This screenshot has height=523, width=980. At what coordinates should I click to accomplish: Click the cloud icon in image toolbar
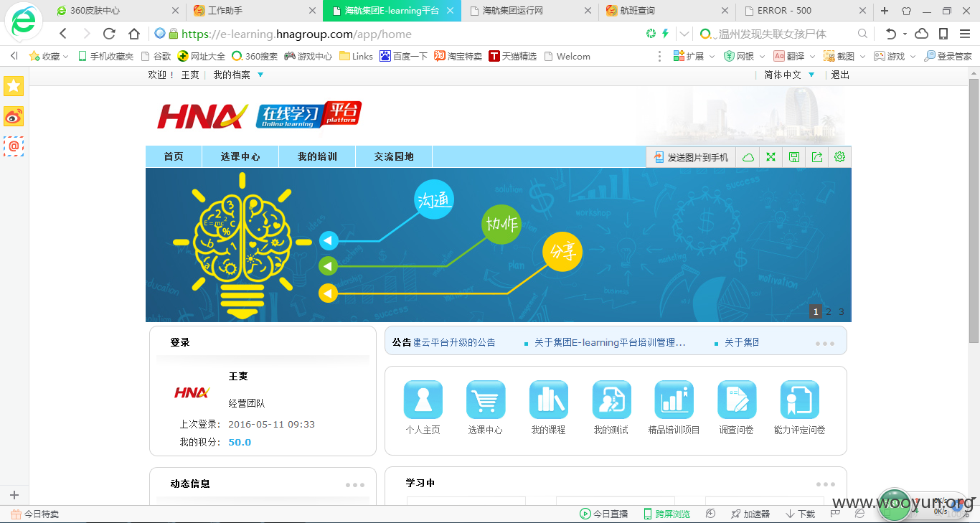[748, 157]
